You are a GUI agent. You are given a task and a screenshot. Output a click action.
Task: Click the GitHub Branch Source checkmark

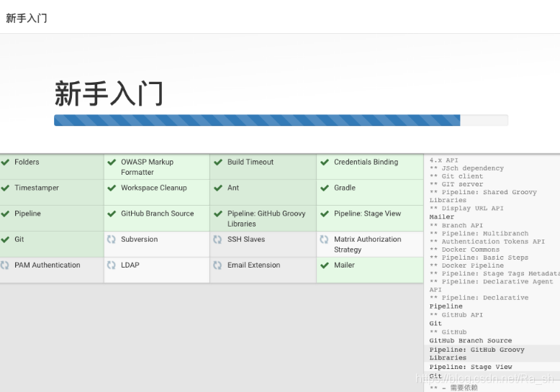(112, 214)
